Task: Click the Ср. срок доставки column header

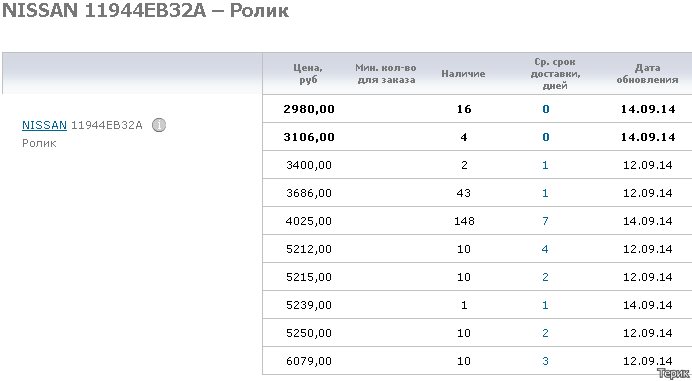Action: (555, 74)
